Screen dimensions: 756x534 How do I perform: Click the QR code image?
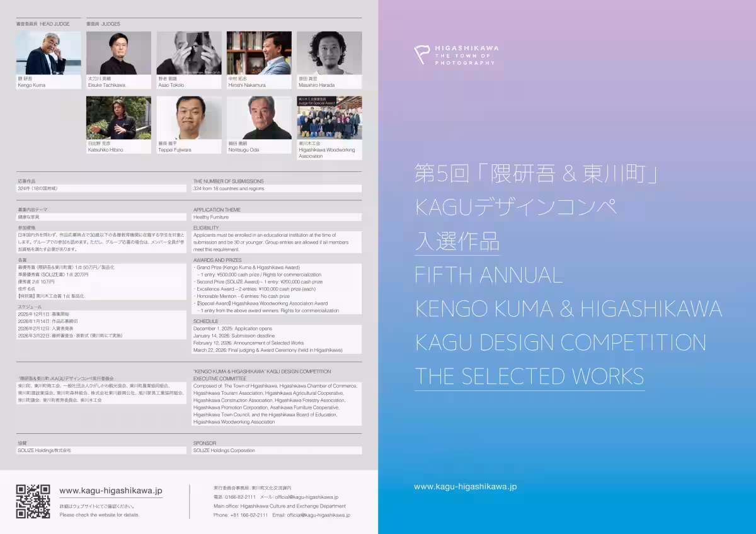pyautogui.click(x=33, y=501)
